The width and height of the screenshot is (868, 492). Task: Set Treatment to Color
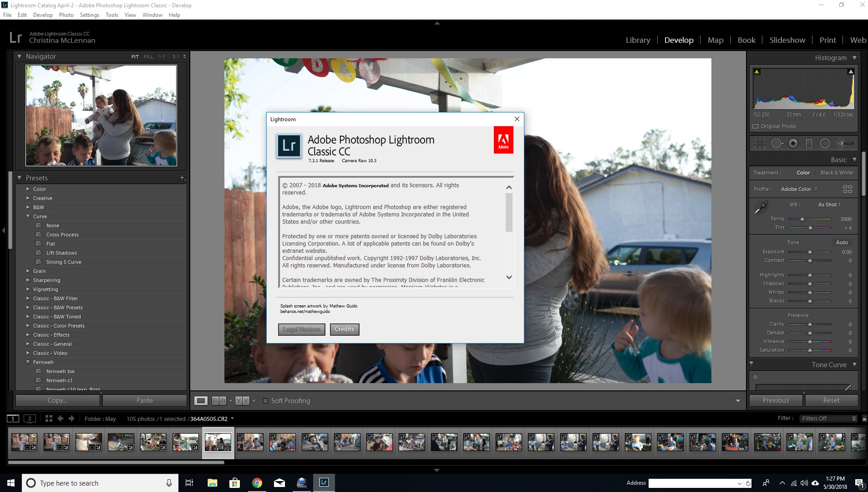803,173
